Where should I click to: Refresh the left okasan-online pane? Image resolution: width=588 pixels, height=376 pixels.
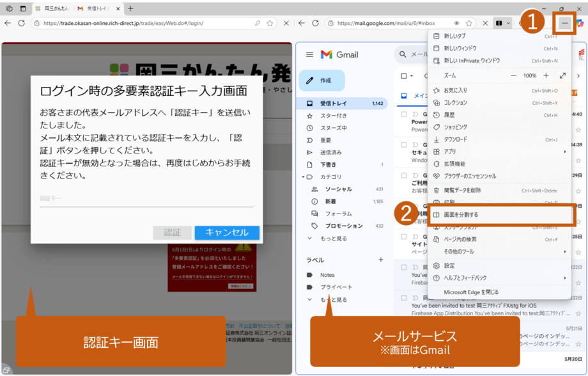[x=21, y=23]
